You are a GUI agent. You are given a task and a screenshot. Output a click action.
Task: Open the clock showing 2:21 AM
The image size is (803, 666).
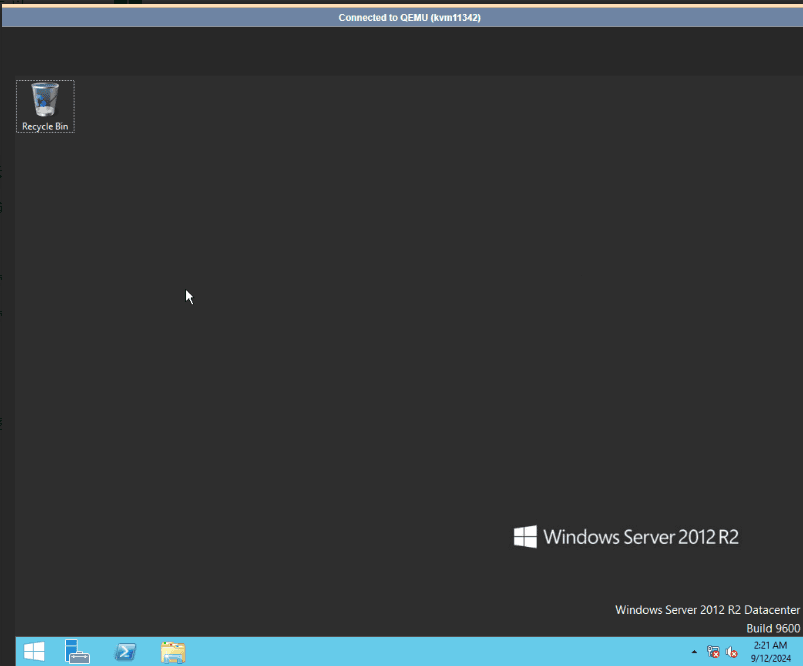pos(770,646)
